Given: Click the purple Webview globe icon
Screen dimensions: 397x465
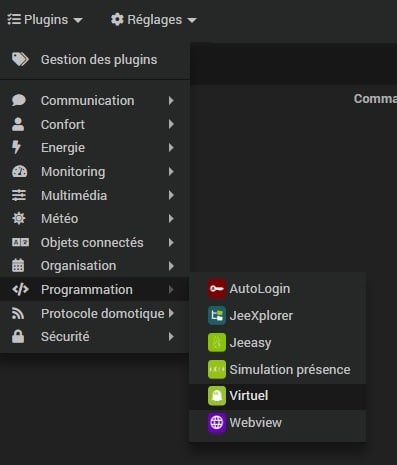Looking at the screenshot, I should pyautogui.click(x=217, y=423).
